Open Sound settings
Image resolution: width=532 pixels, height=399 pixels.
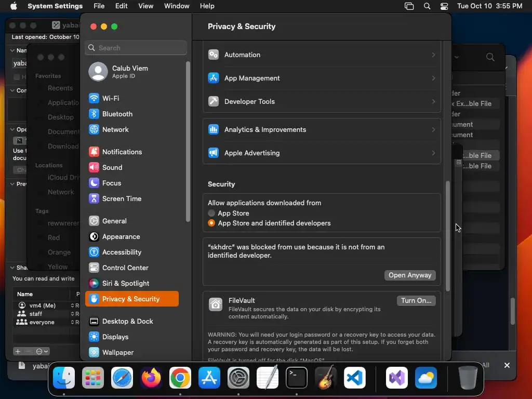tap(132, 168)
